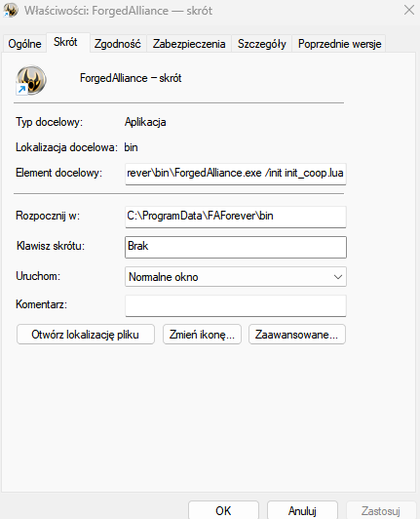420x519 pixels.
Task: Click the 'Aplikacja' target type value
Action: point(145,122)
